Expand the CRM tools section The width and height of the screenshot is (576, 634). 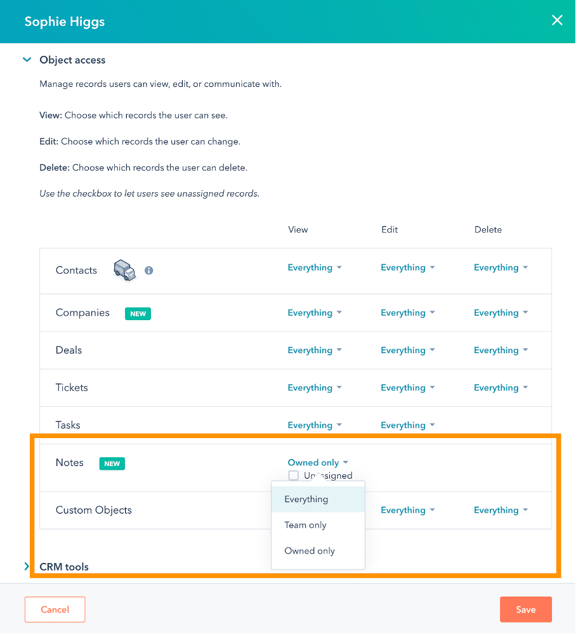point(27,566)
